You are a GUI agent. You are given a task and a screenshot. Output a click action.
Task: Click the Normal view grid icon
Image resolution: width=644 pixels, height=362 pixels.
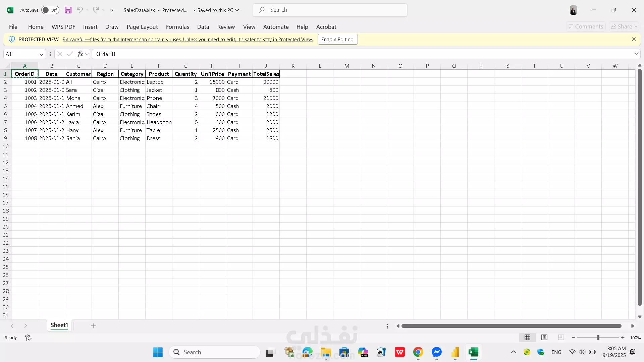[x=527, y=338]
